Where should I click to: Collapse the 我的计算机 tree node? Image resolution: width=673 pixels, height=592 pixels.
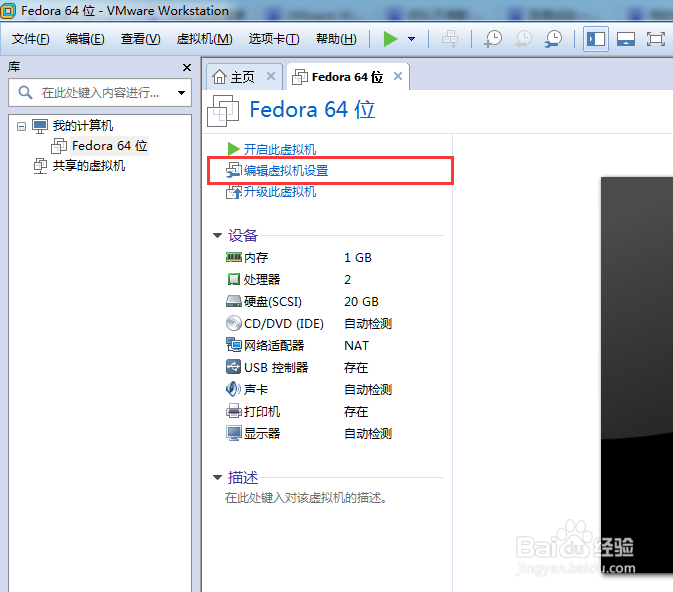tap(21, 126)
